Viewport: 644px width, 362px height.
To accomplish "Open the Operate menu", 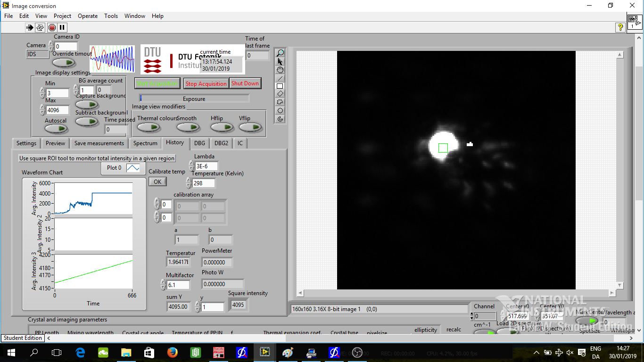I will point(88,16).
